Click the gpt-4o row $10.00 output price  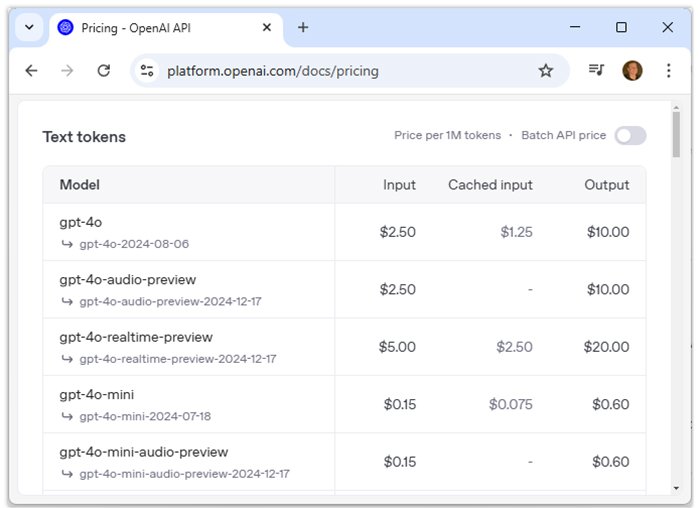pos(608,232)
